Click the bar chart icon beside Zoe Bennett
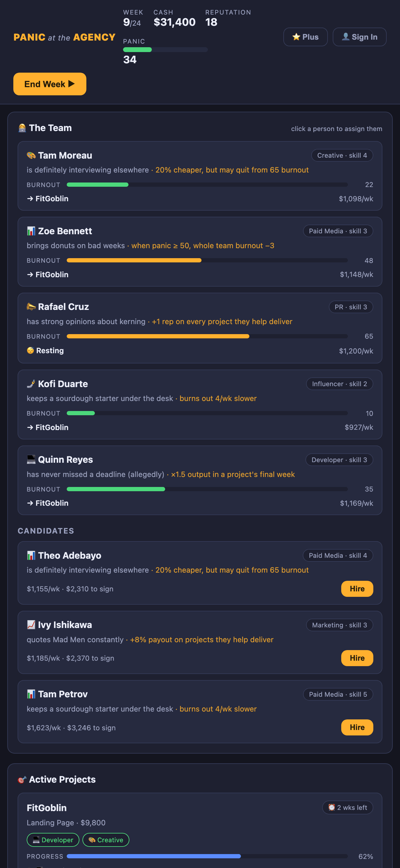Viewport: 400px width, 868px height. pyautogui.click(x=31, y=231)
